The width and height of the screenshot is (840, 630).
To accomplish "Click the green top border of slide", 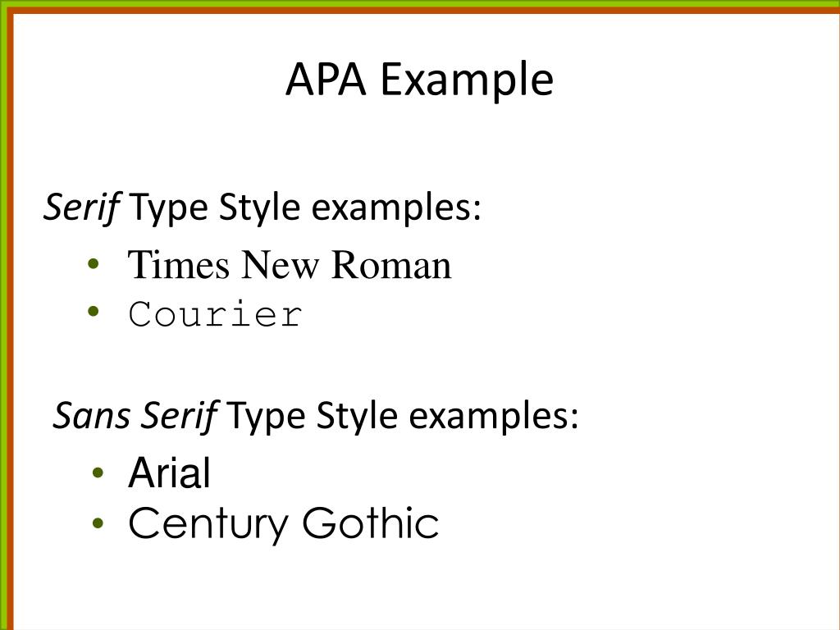I will click(420, 3).
